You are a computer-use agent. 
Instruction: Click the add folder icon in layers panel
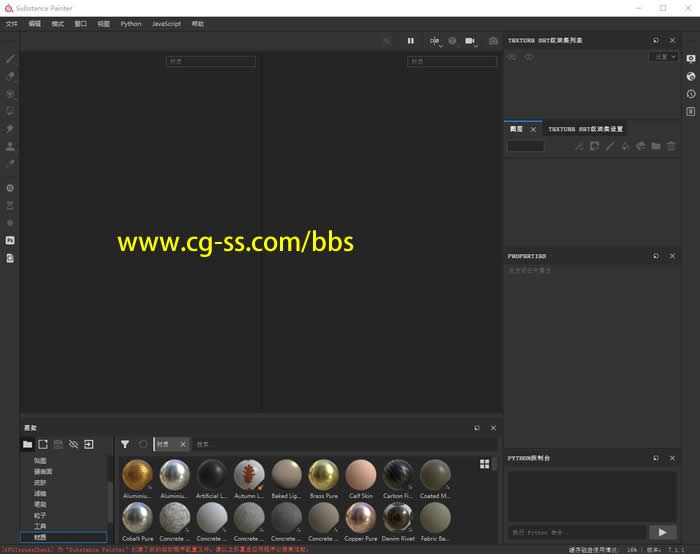tap(656, 146)
